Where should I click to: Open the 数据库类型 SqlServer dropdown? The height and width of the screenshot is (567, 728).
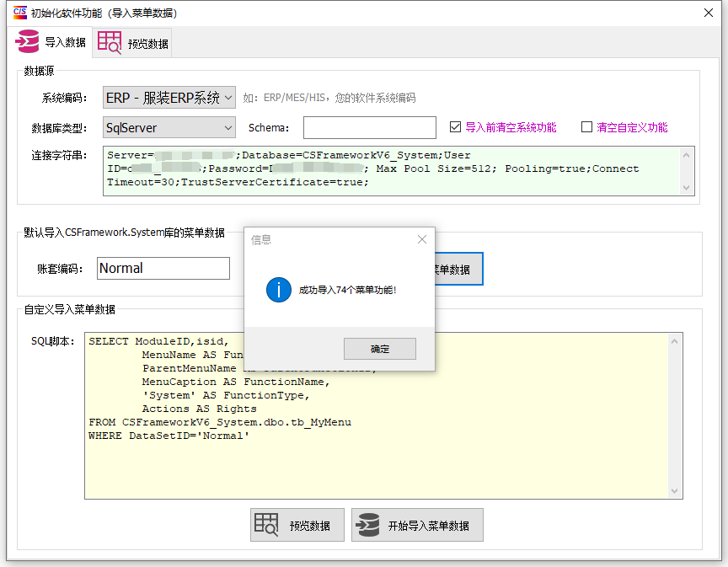(169, 128)
